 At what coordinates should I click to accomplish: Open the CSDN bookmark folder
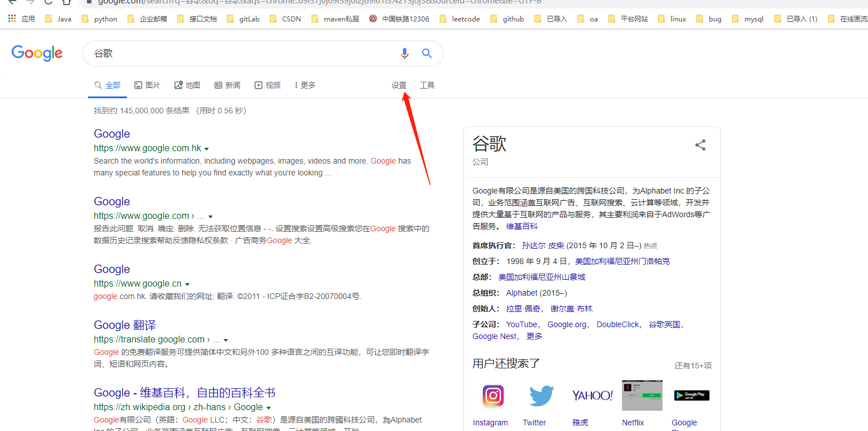pyautogui.click(x=286, y=19)
